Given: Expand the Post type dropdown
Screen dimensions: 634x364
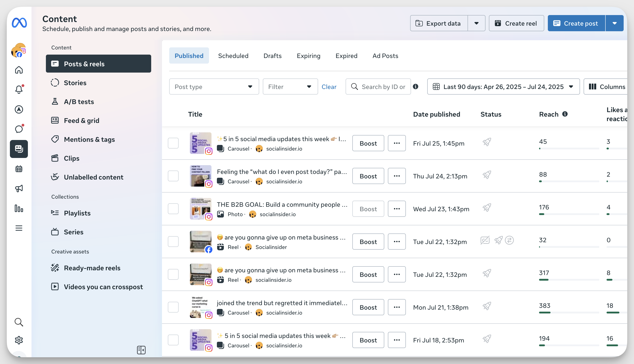Looking at the screenshot, I should coord(214,87).
